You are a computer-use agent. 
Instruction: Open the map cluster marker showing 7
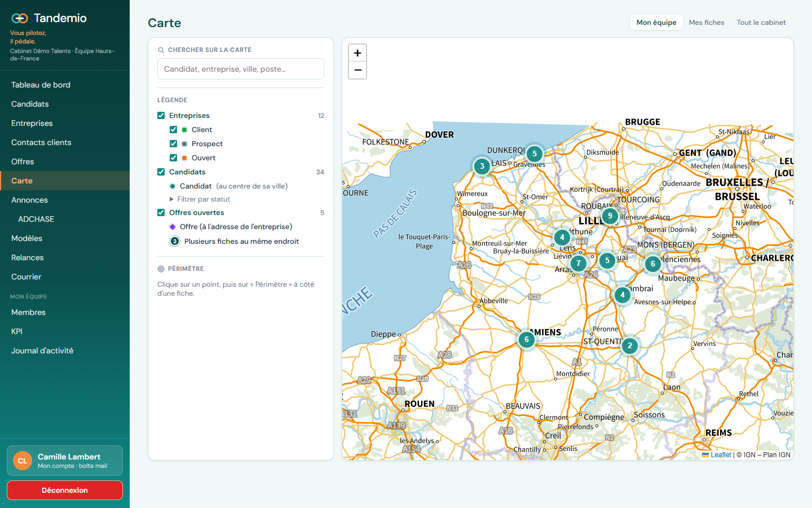coord(578,263)
